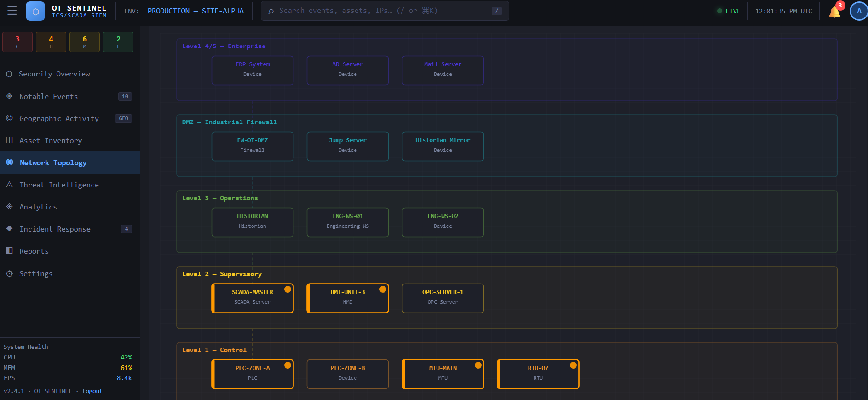This screenshot has height=400, width=868.
Task: Select the Jump Server node
Action: (x=348, y=146)
